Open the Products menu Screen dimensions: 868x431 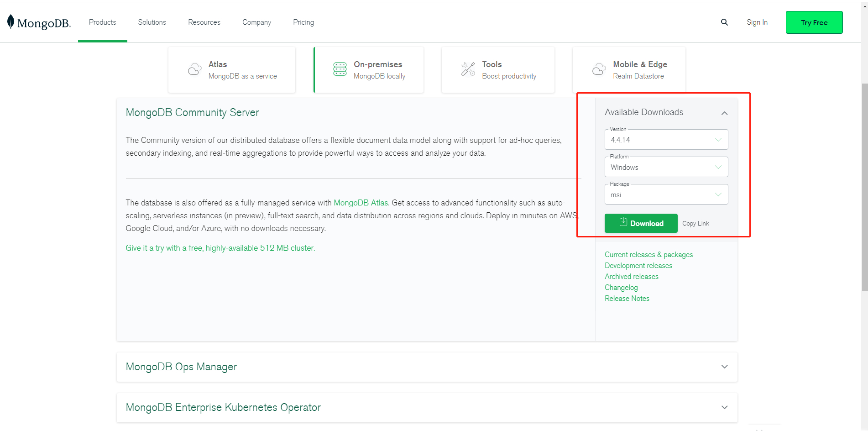click(x=102, y=22)
